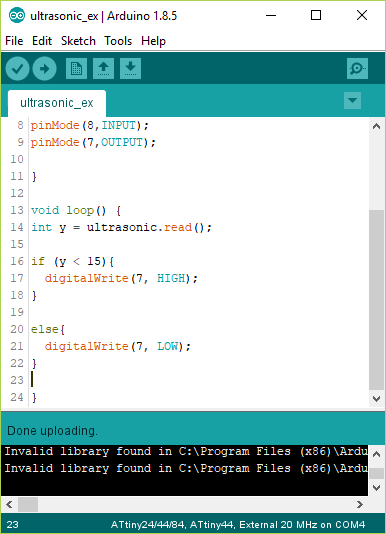The width and height of the screenshot is (386, 534).
Task: Click 'digitalWrite(7, HIGH);' line
Action: point(121,278)
